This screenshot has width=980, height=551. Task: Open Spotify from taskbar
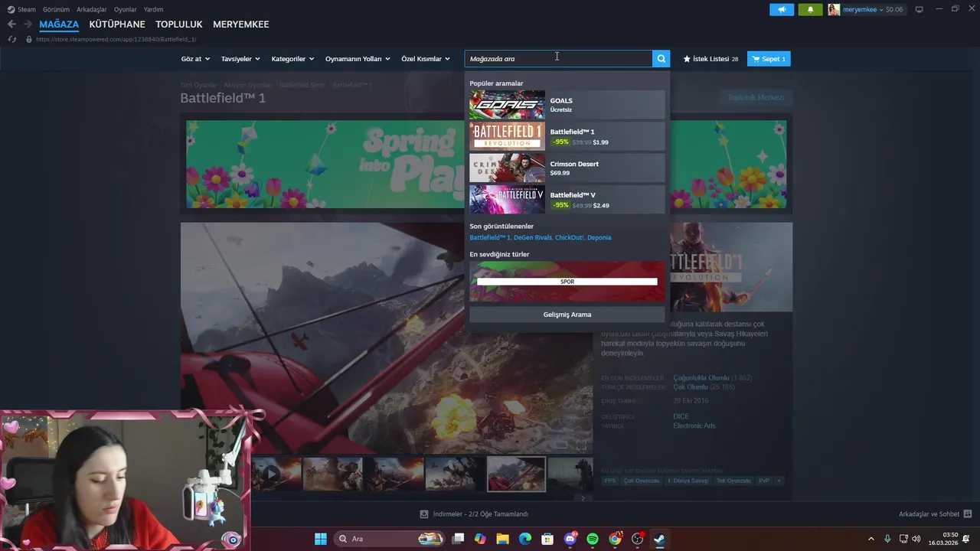click(x=592, y=539)
